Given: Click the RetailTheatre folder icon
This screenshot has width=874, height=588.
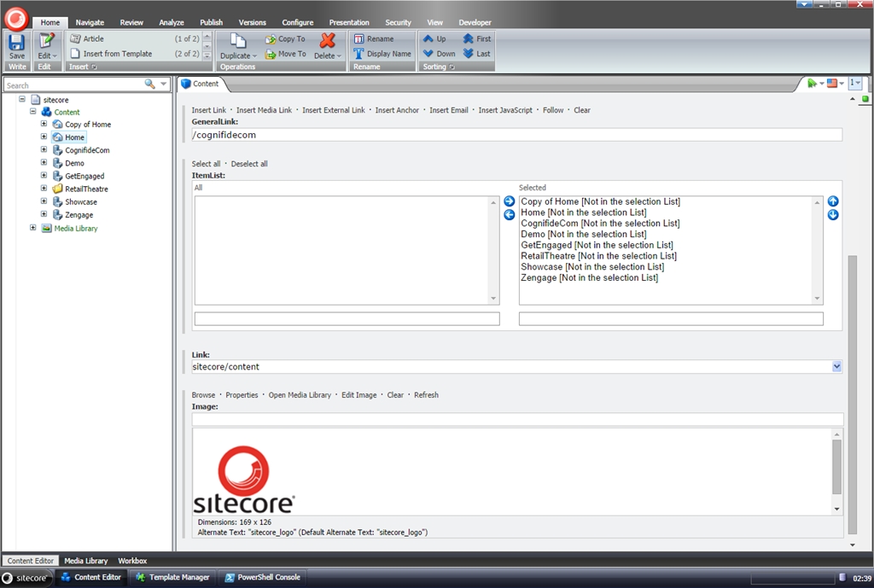Looking at the screenshot, I should pyautogui.click(x=57, y=189).
